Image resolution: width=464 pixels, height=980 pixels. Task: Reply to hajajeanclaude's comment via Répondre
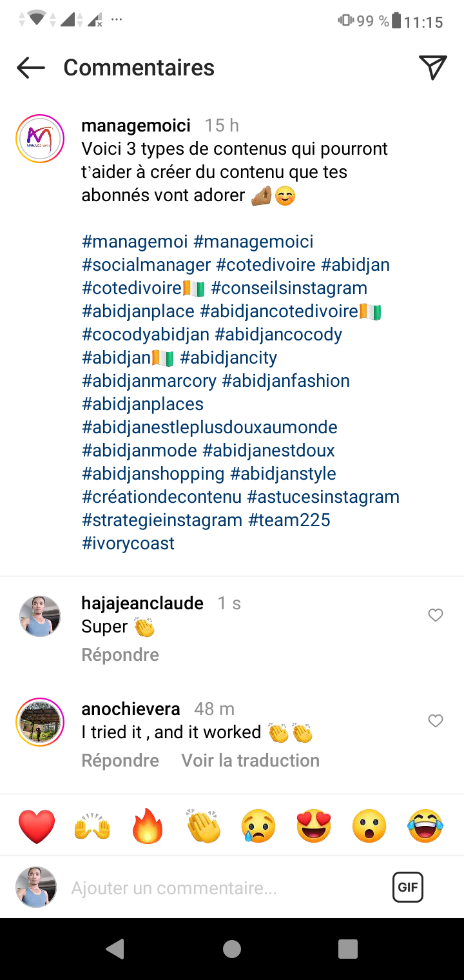click(x=121, y=654)
